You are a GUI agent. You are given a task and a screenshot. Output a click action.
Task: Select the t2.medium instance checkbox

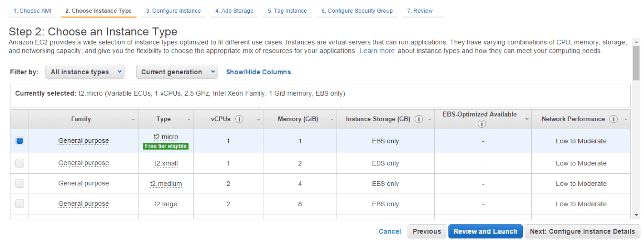pos(20,184)
